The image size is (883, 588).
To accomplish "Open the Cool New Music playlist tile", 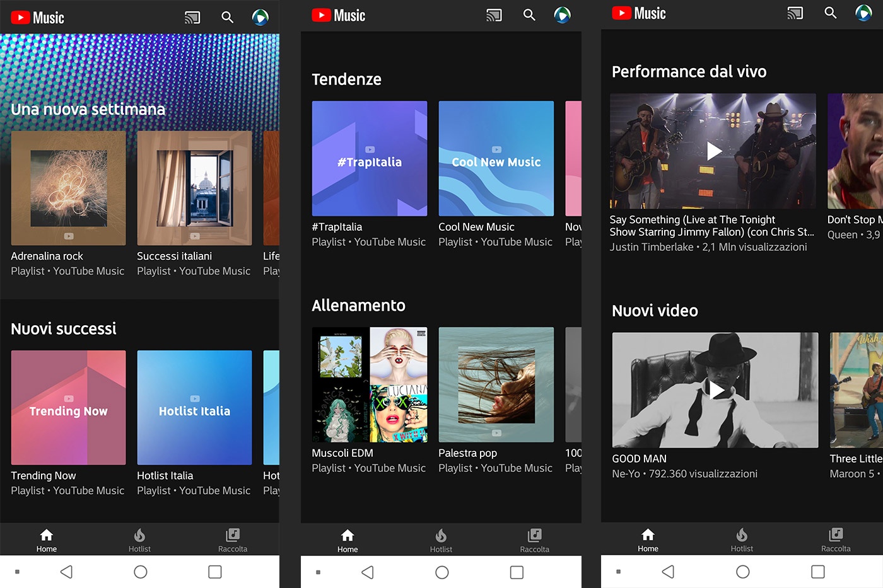I will point(496,158).
